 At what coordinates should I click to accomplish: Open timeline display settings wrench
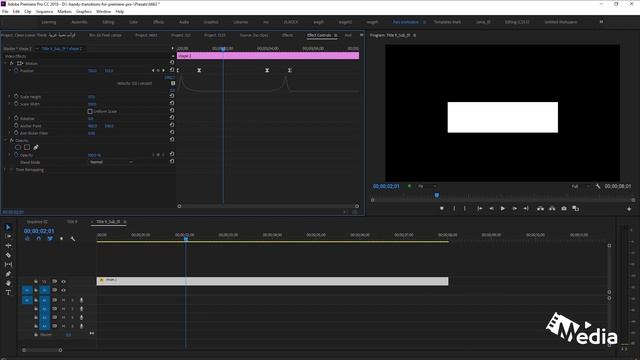click(x=73, y=239)
